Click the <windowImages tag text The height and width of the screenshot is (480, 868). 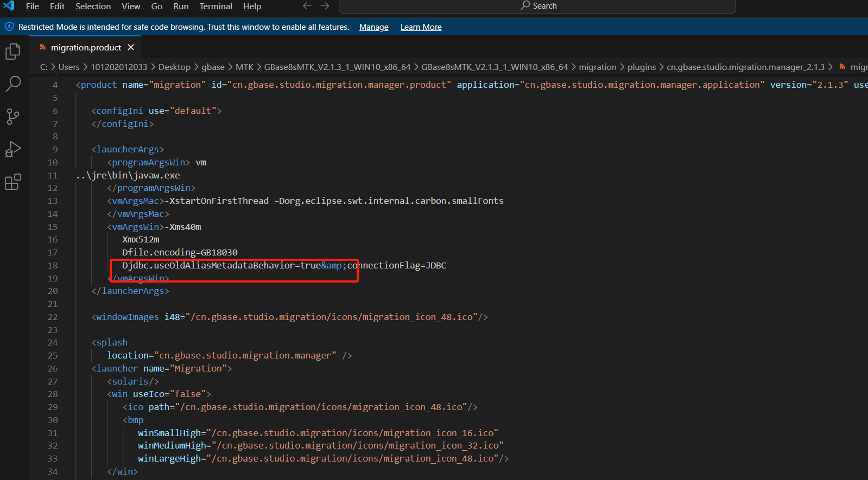coord(125,317)
